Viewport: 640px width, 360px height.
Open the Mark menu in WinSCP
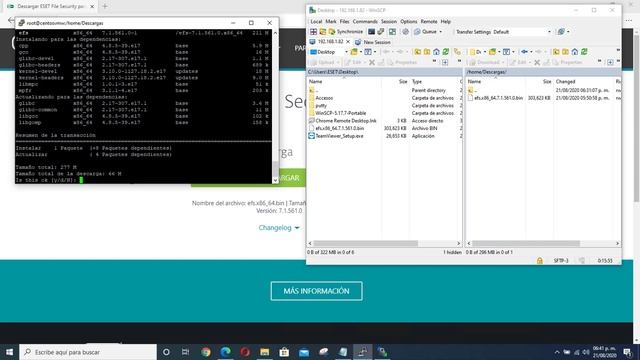(x=331, y=22)
